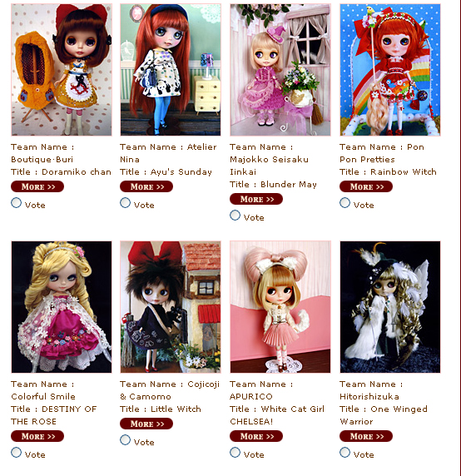
Task: Open MORE details for Rainbow Witch
Action: pyautogui.click(x=366, y=186)
